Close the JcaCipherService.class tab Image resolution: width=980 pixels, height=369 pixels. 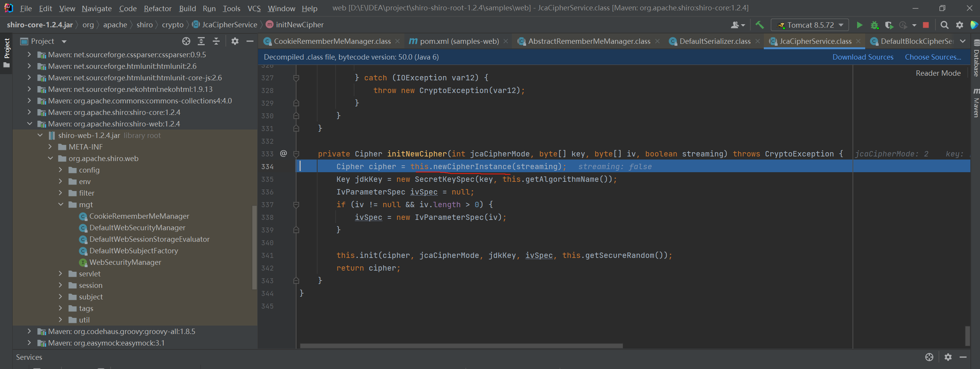click(x=858, y=41)
